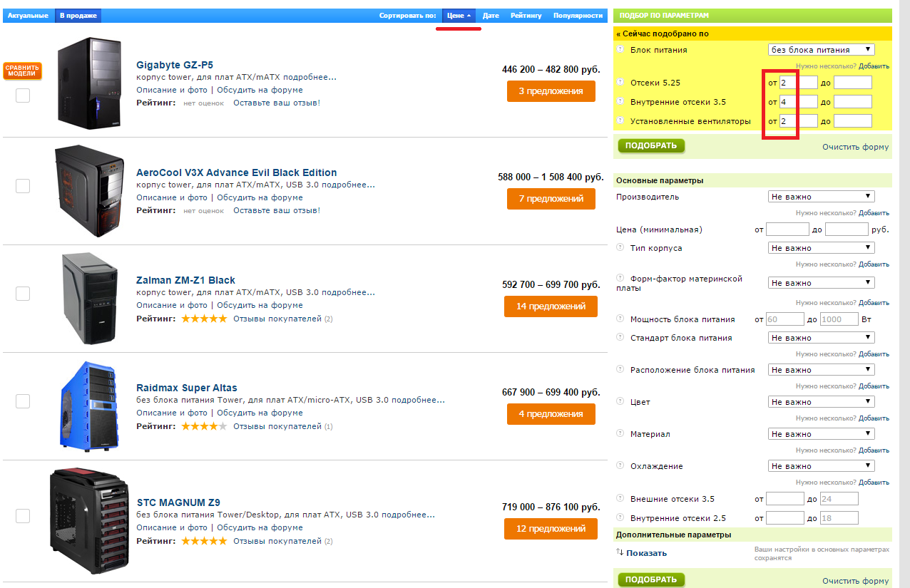This screenshot has width=910, height=588.
Task: Click the Внешние отсеки 3.5 'от' field
Action: pyautogui.click(x=784, y=500)
